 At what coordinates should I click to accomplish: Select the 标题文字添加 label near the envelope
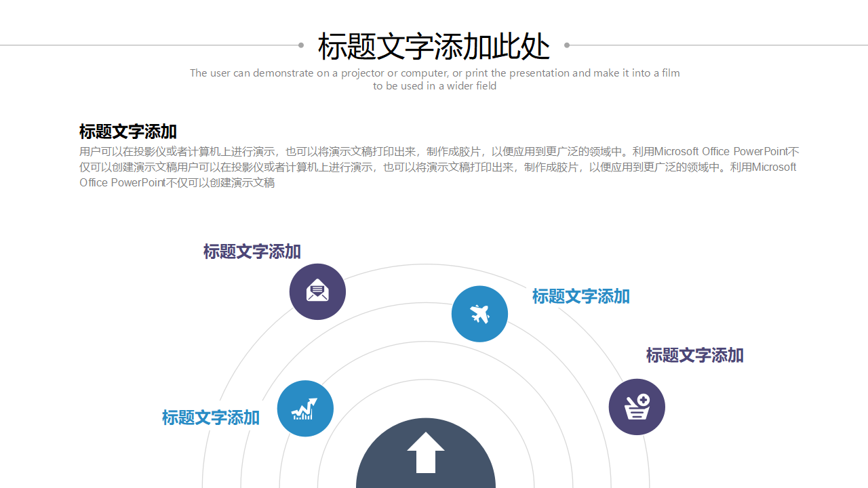252,251
